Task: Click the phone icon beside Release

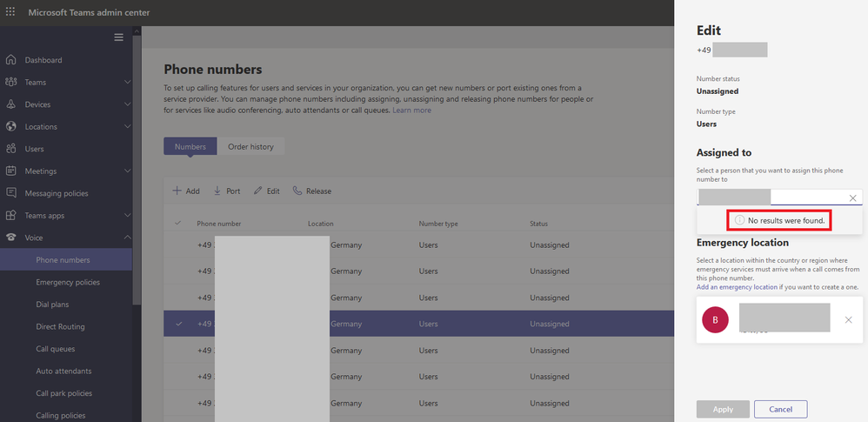Action: pos(297,191)
